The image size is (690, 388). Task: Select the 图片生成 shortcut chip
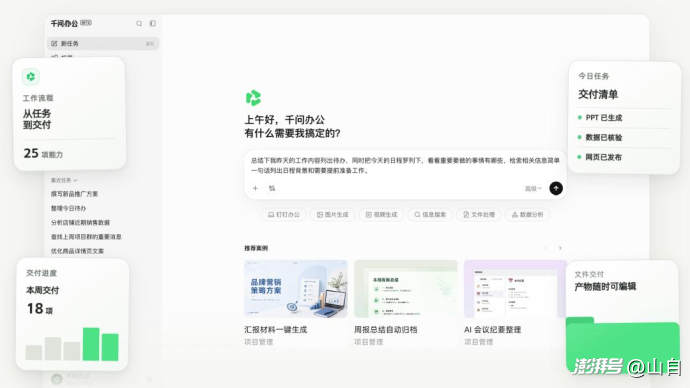333,215
